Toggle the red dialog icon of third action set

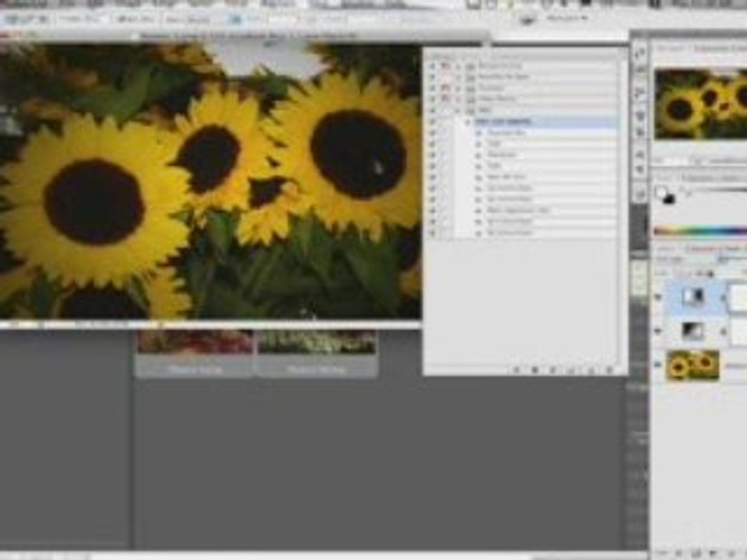click(446, 88)
